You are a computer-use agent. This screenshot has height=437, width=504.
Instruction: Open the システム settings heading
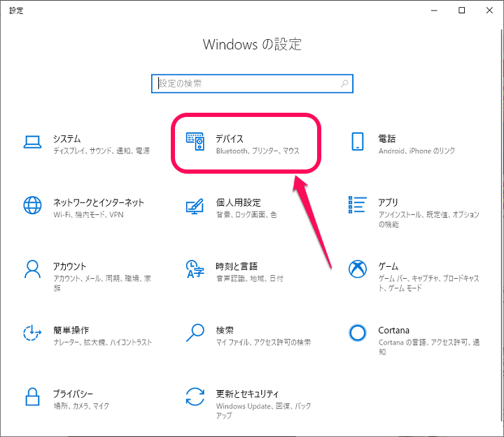pyautogui.click(x=67, y=139)
